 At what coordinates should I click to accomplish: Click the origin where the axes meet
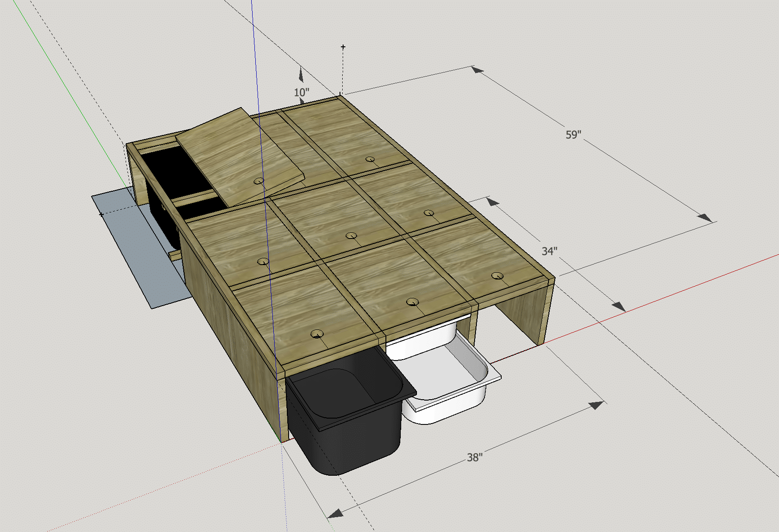pos(281,443)
